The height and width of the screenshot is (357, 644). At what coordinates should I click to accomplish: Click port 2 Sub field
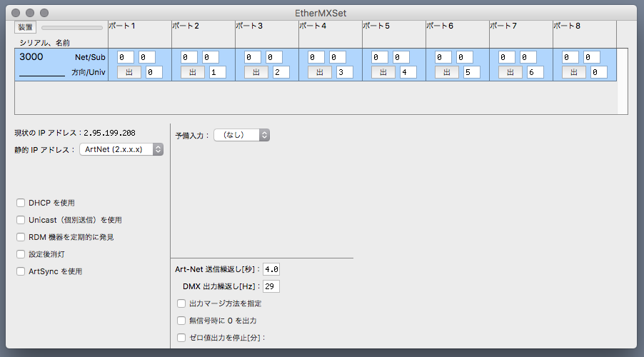point(211,57)
